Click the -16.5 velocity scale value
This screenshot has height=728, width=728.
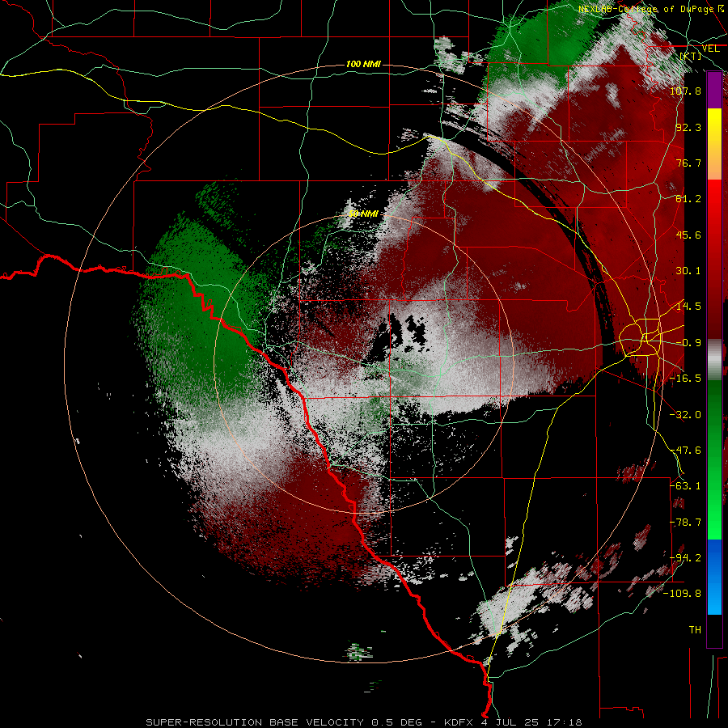(685, 379)
